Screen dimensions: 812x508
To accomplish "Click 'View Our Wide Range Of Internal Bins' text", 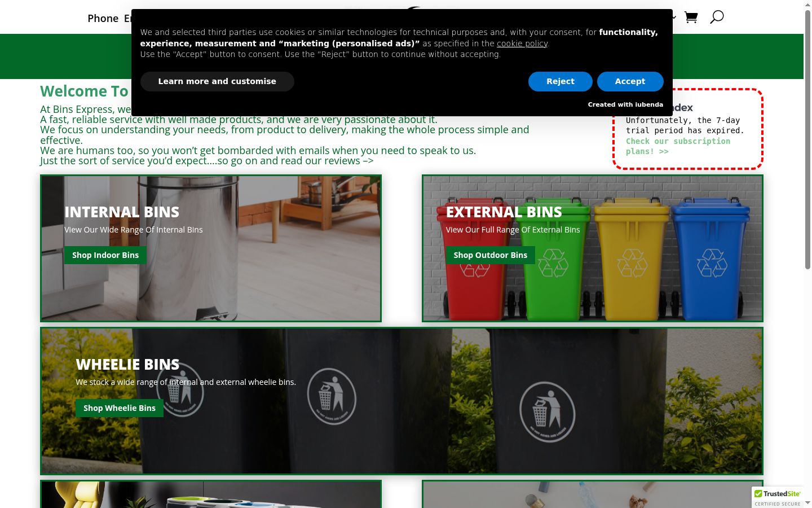I will click(x=134, y=230).
